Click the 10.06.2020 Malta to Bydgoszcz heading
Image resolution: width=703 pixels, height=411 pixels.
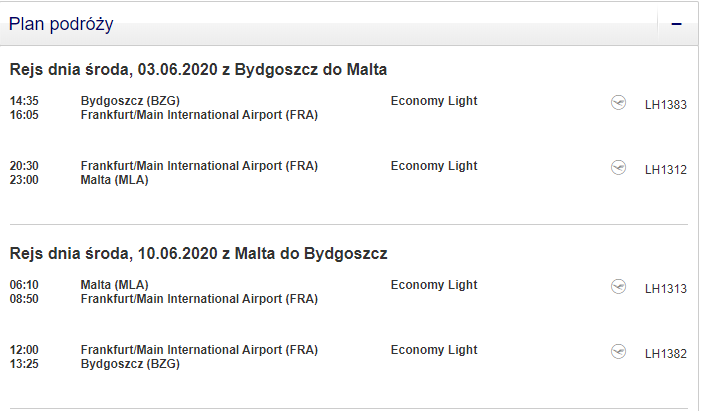pos(198,254)
